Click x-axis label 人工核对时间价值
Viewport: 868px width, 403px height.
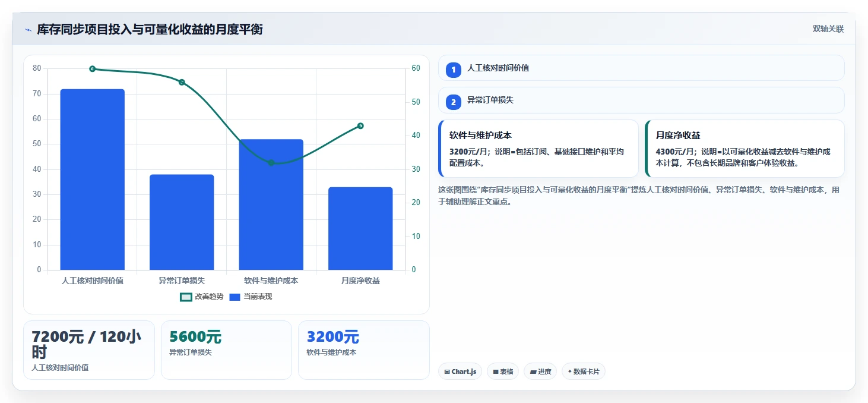(93, 281)
